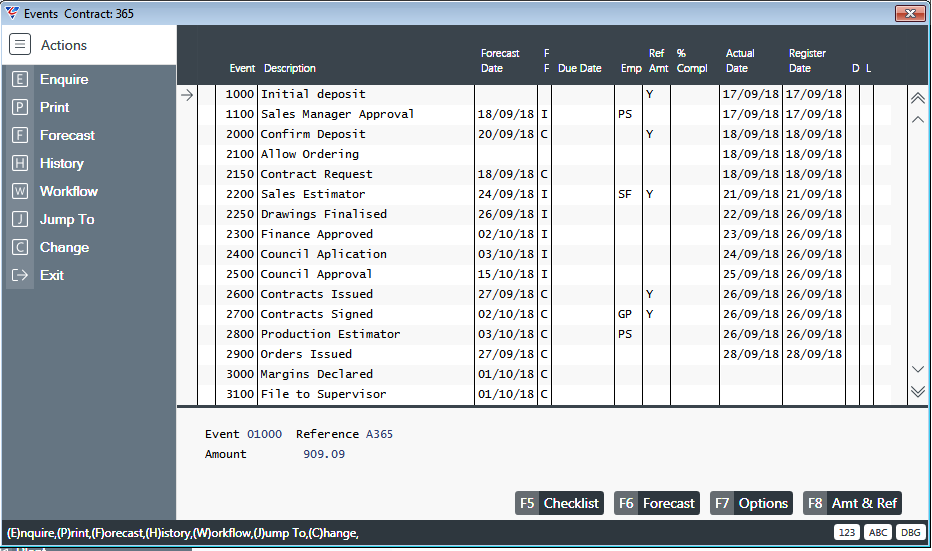Select Exit from the Actions menu

pyautogui.click(x=52, y=275)
